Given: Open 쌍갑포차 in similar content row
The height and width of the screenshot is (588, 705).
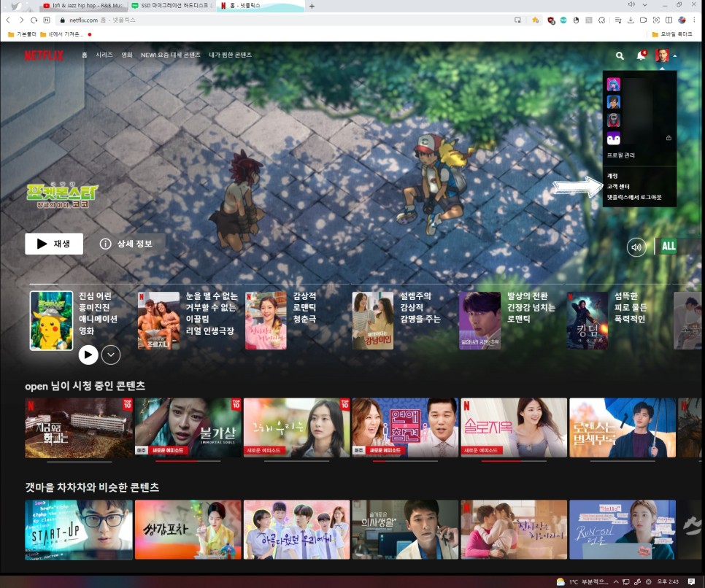Looking at the screenshot, I should pos(188,530).
